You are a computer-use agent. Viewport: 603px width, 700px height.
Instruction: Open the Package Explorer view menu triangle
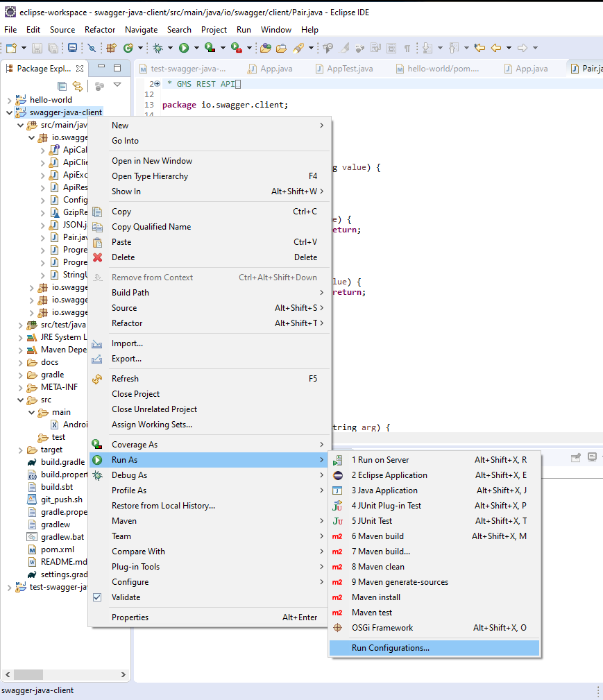point(117,85)
